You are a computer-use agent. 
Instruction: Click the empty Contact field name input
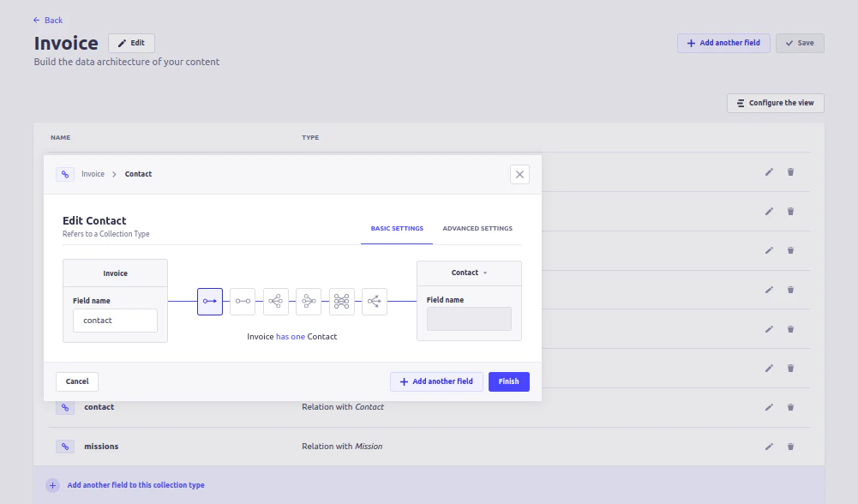469,318
